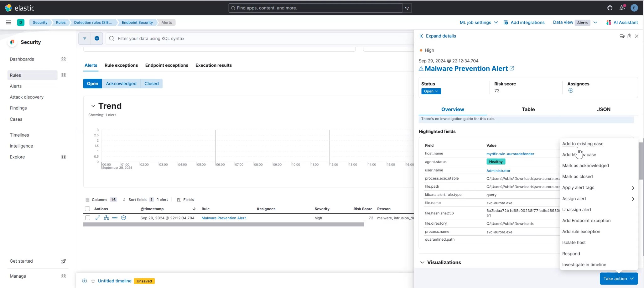The height and width of the screenshot is (288, 644).
Task: Open the Status dropdown in alert flyout
Action: click(431, 91)
